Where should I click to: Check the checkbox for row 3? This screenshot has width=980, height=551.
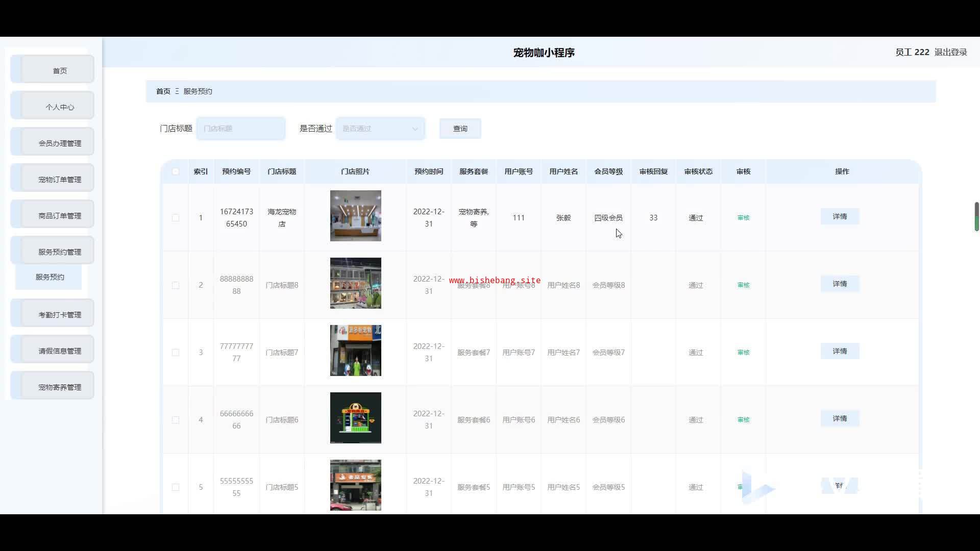coord(176,353)
